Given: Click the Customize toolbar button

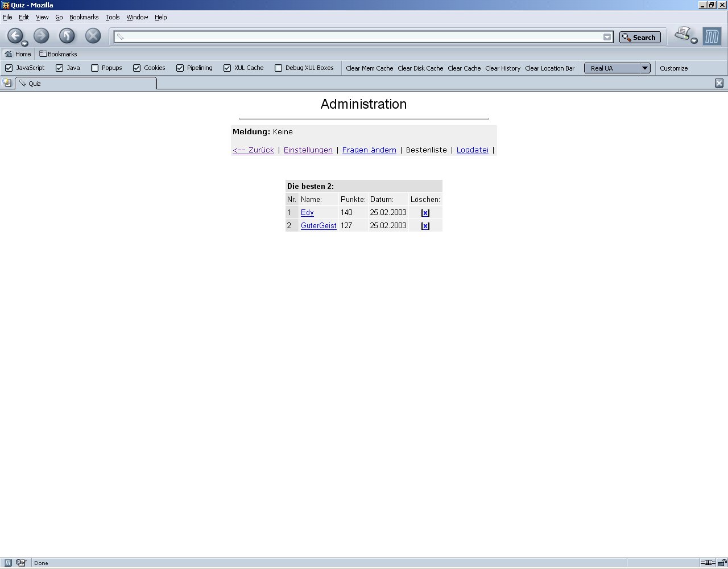Looking at the screenshot, I should coord(674,68).
